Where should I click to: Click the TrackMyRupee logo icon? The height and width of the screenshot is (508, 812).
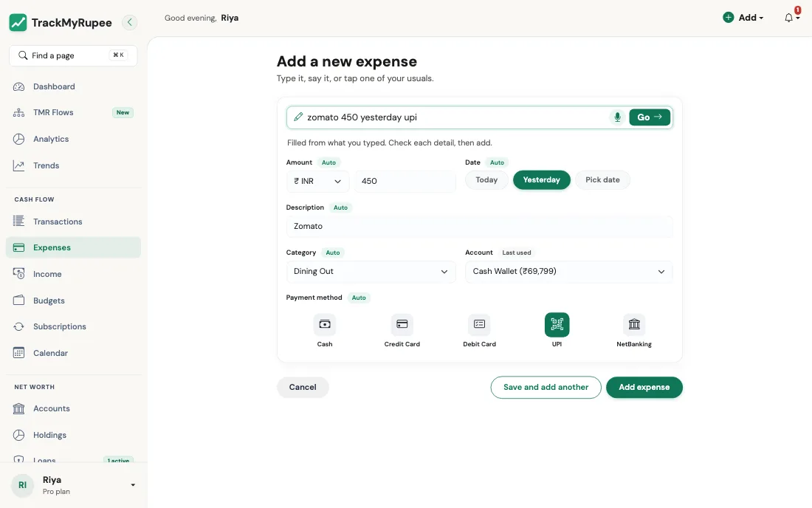click(x=18, y=22)
